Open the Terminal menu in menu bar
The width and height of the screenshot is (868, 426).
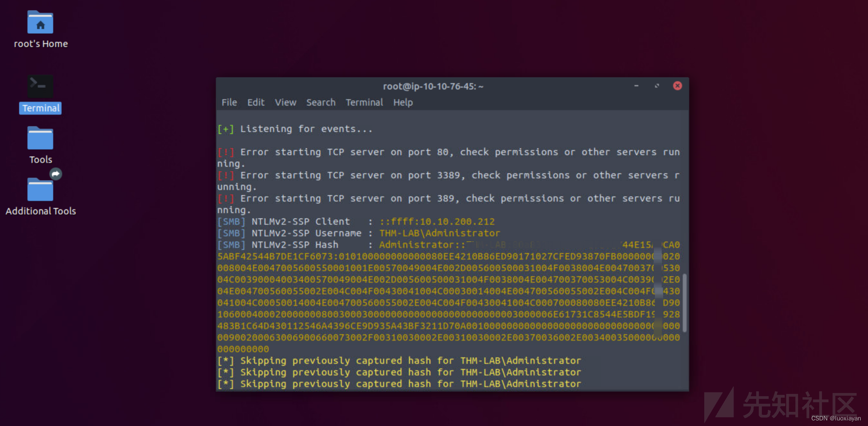[364, 103]
